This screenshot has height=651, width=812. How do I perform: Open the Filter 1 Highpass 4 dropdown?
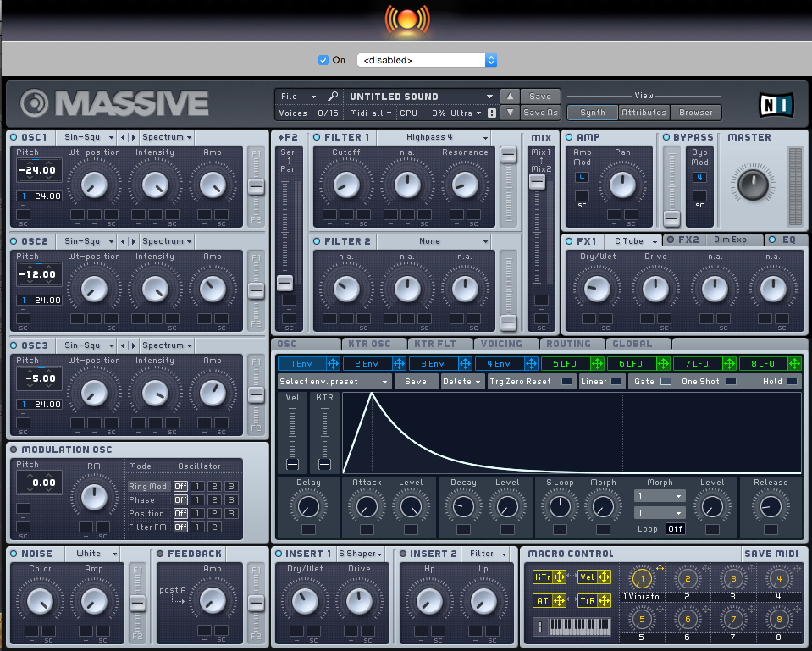click(434, 137)
